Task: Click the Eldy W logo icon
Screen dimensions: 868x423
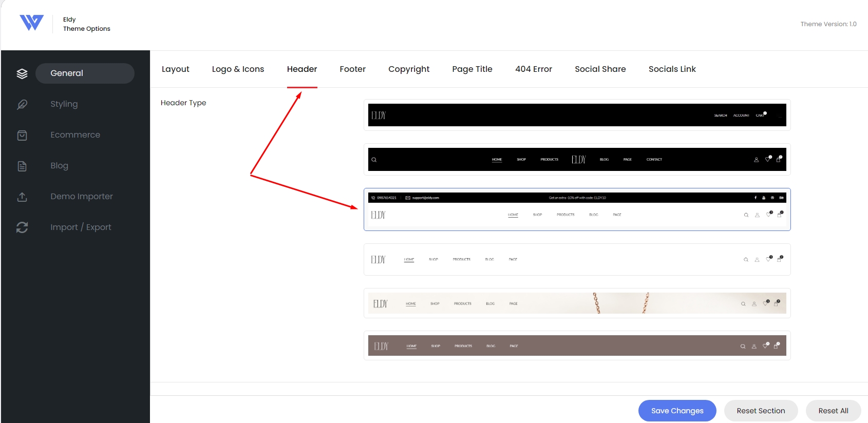Action: (x=31, y=23)
